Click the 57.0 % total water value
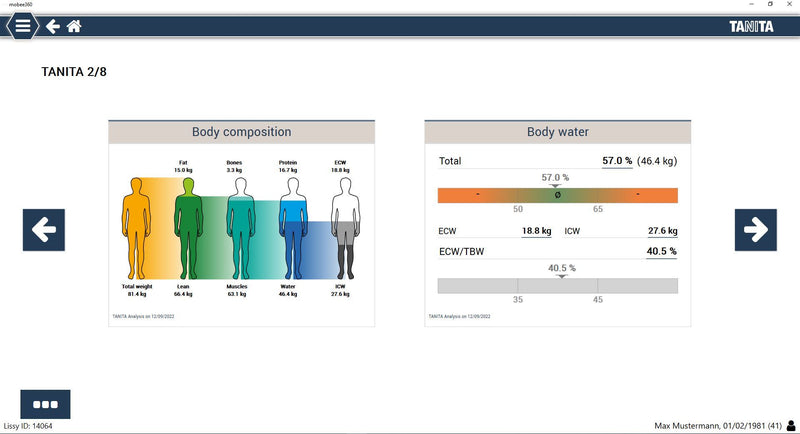Screen dimensions: 800x434 tap(617, 161)
